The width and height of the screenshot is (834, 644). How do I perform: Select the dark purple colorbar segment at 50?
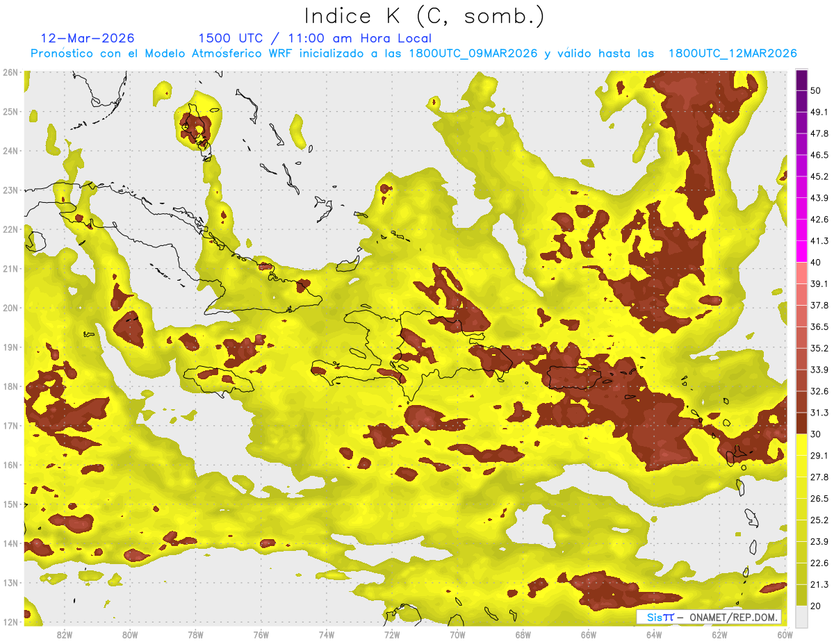801,80
